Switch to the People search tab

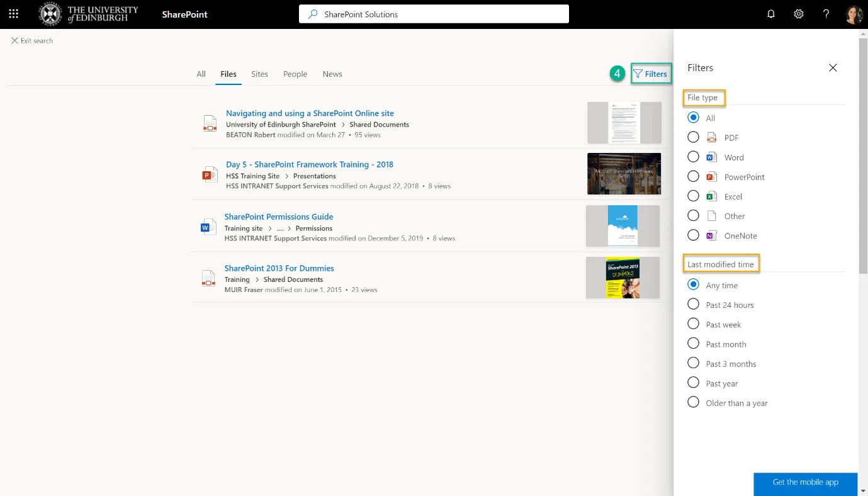[295, 74]
